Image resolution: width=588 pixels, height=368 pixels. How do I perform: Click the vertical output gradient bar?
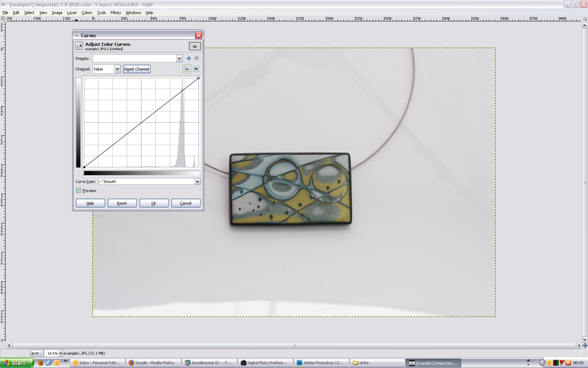point(78,123)
